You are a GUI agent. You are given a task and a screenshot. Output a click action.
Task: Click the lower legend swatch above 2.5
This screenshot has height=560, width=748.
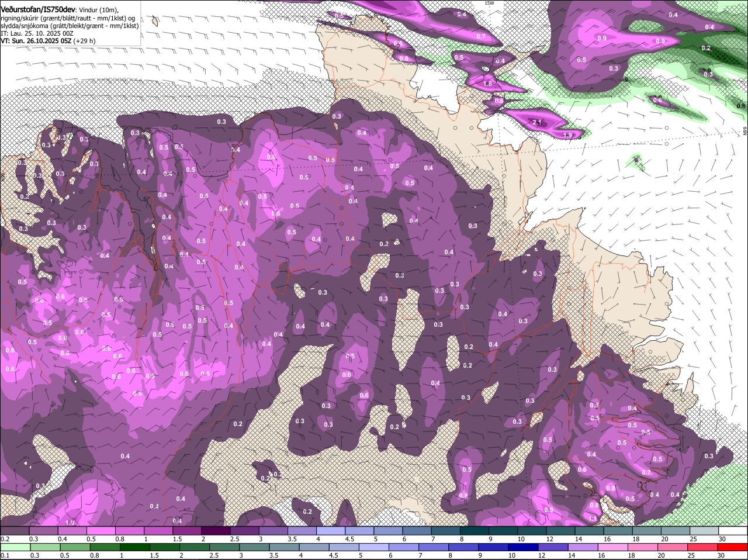click(x=224, y=547)
